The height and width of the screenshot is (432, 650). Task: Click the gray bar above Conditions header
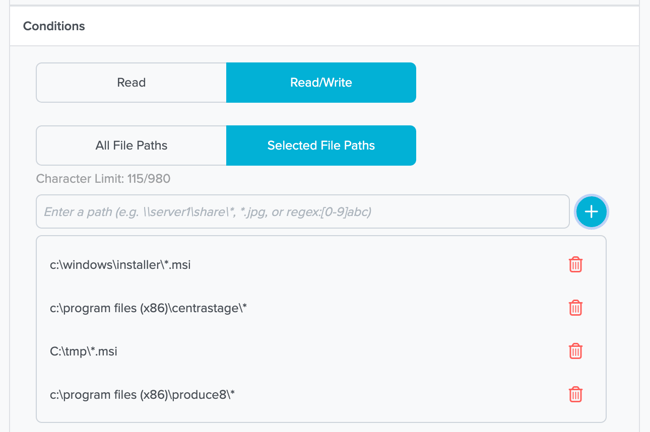(324, 3)
